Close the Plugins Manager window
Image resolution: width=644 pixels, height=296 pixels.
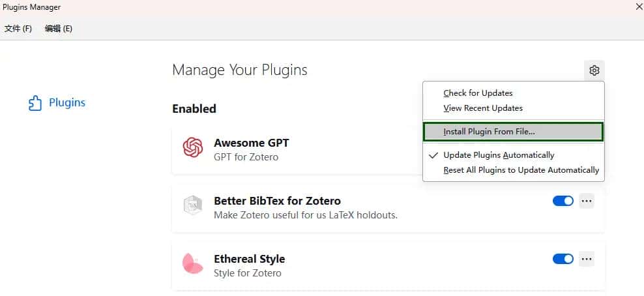[x=639, y=7]
